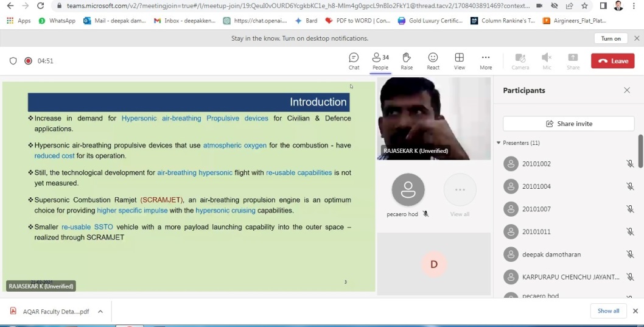Open the Bard bookmark

click(306, 20)
